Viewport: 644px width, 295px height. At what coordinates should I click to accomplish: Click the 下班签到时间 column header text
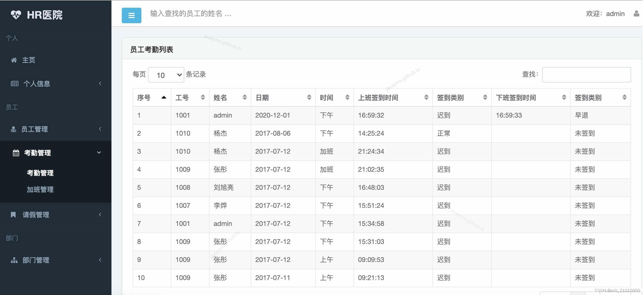click(516, 98)
